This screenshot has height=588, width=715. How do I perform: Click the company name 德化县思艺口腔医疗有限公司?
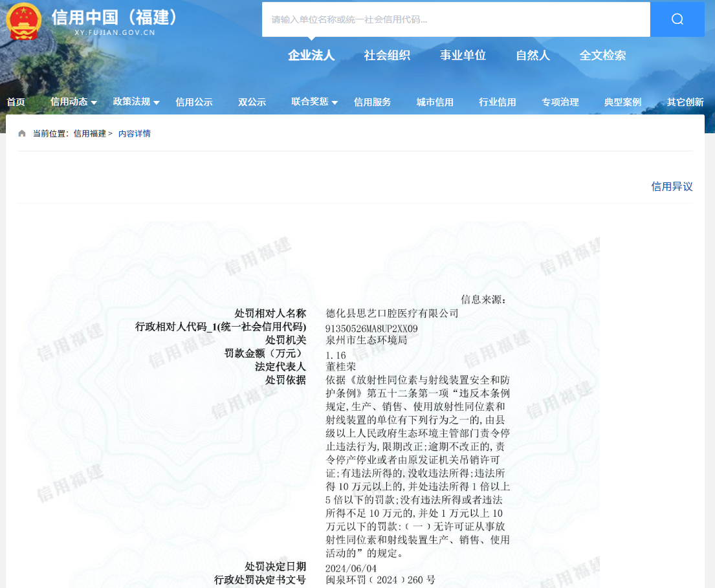click(392, 314)
